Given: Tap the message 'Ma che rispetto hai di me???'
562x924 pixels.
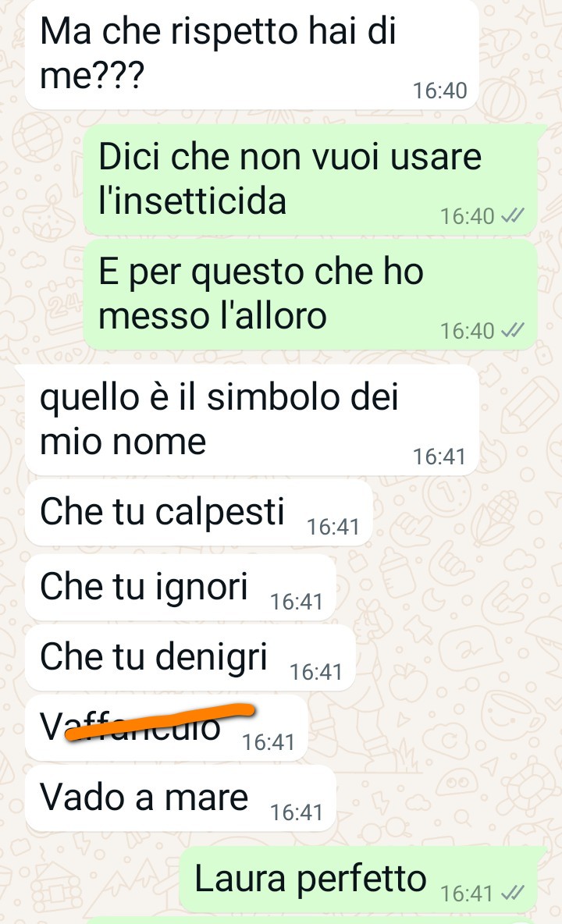Looking at the screenshot, I should 251,54.
